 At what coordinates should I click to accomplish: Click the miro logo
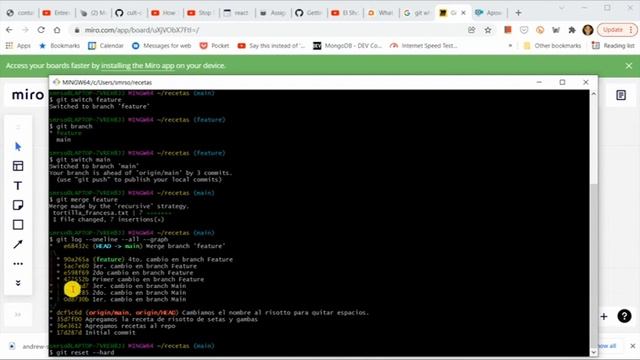coord(28,95)
